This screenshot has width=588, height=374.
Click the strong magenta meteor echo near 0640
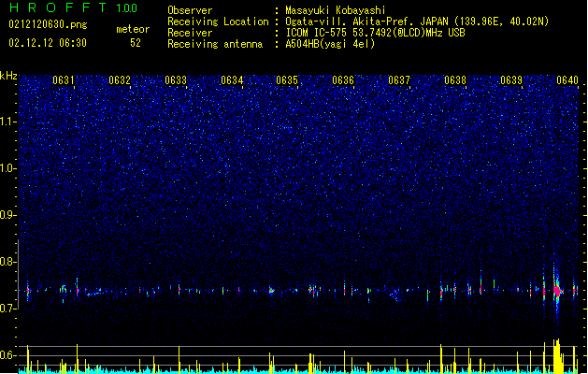click(557, 291)
